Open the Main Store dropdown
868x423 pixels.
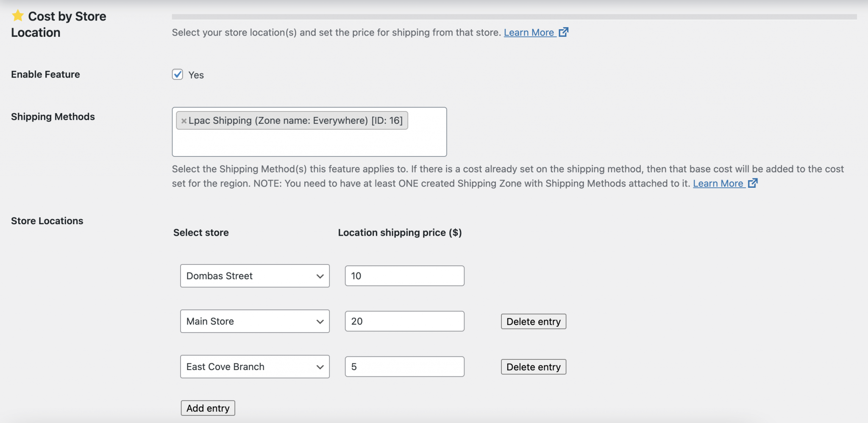[x=255, y=321]
